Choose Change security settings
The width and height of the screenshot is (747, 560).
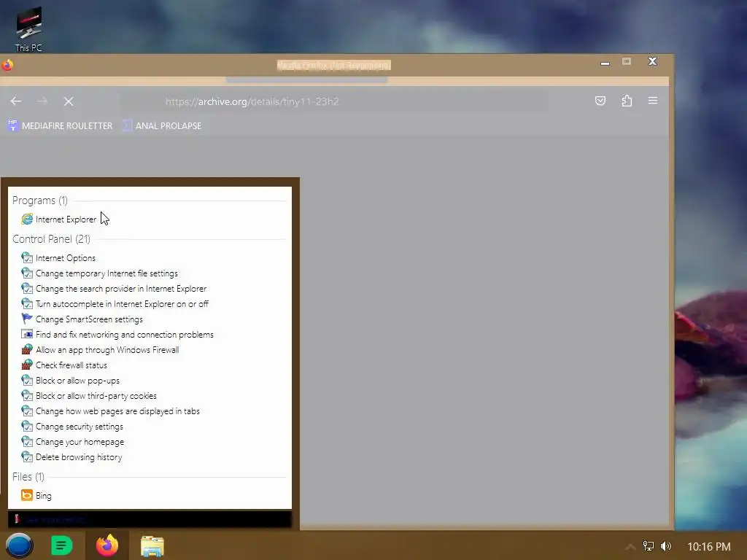72,427
